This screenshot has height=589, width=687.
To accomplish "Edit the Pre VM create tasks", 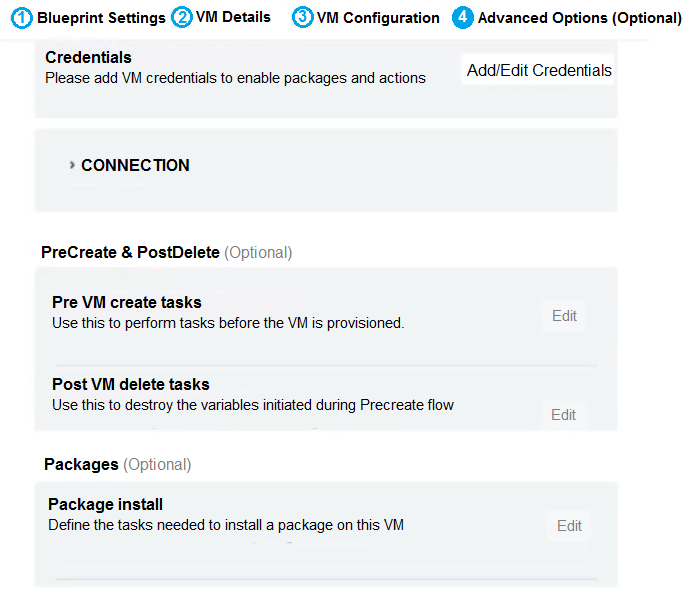I will (x=564, y=316).
